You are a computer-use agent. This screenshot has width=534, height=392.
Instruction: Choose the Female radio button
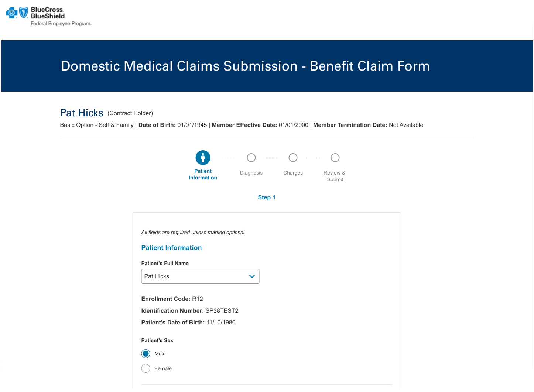146,368
